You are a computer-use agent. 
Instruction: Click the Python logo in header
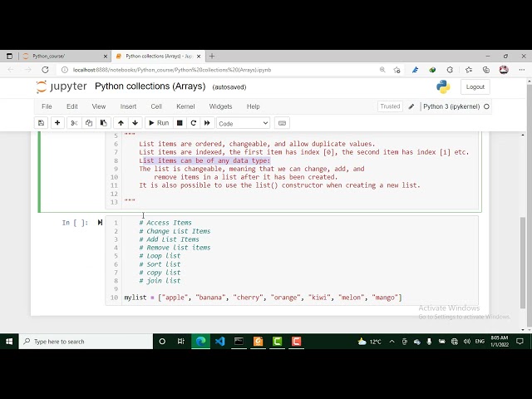pos(443,86)
